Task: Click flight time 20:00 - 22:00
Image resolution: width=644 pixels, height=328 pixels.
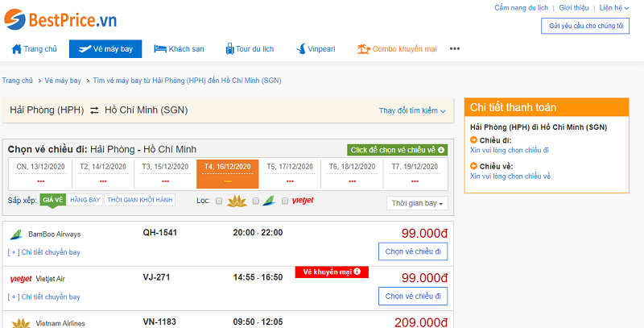Action: (258, 233)
